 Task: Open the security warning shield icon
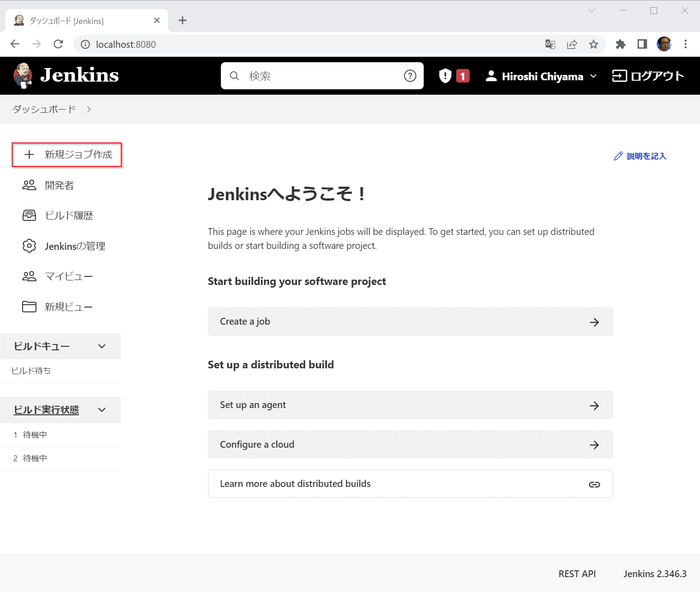click(x=445, y=76)
